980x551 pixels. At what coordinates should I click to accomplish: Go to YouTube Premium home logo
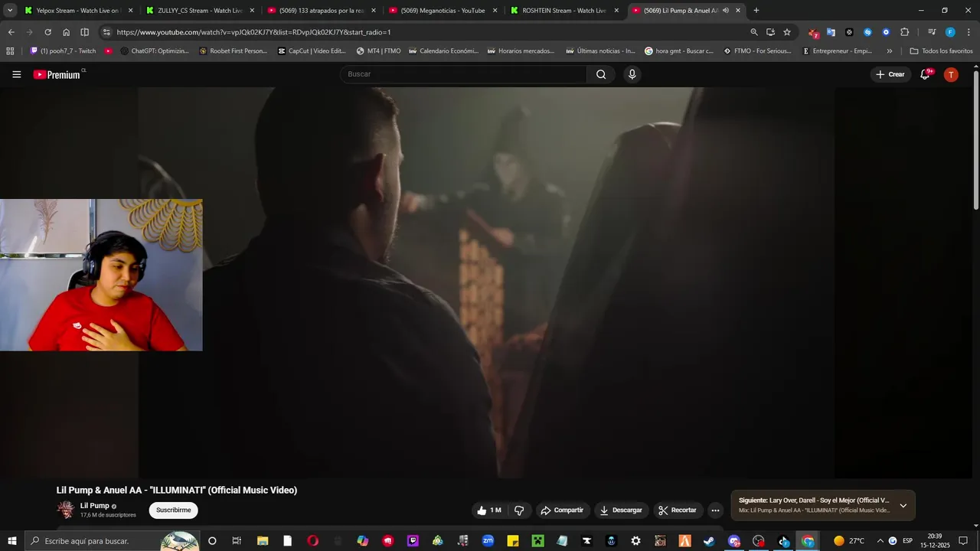57,74
